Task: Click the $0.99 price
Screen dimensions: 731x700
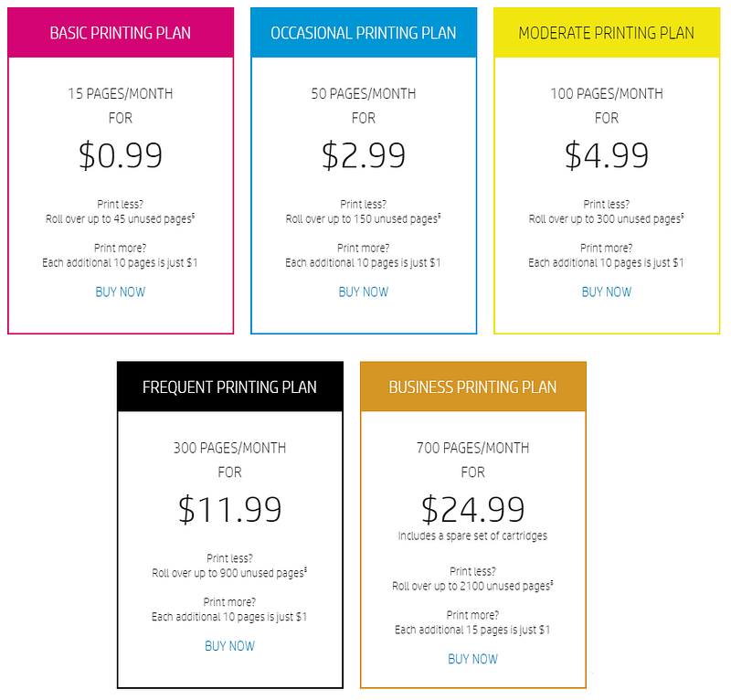Action: (121, 155)
